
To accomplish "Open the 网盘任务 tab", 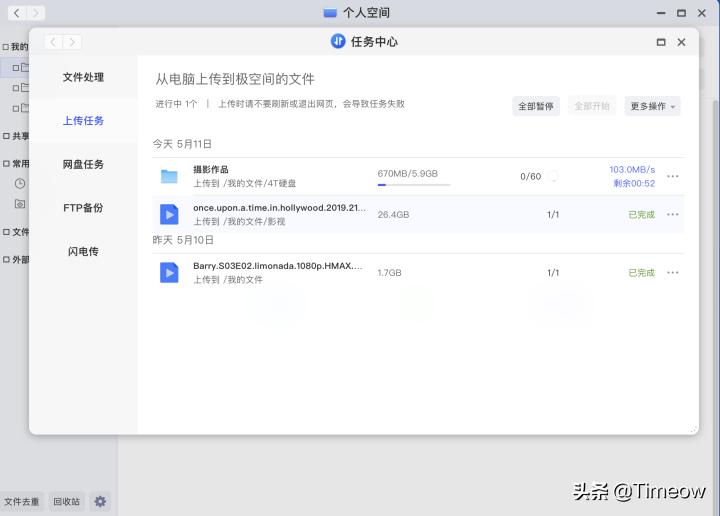I will point(83,164).
